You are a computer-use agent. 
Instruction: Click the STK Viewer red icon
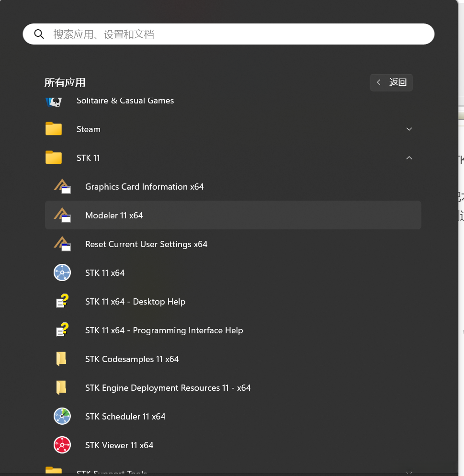pyautogui.click(x=62, y=445)
